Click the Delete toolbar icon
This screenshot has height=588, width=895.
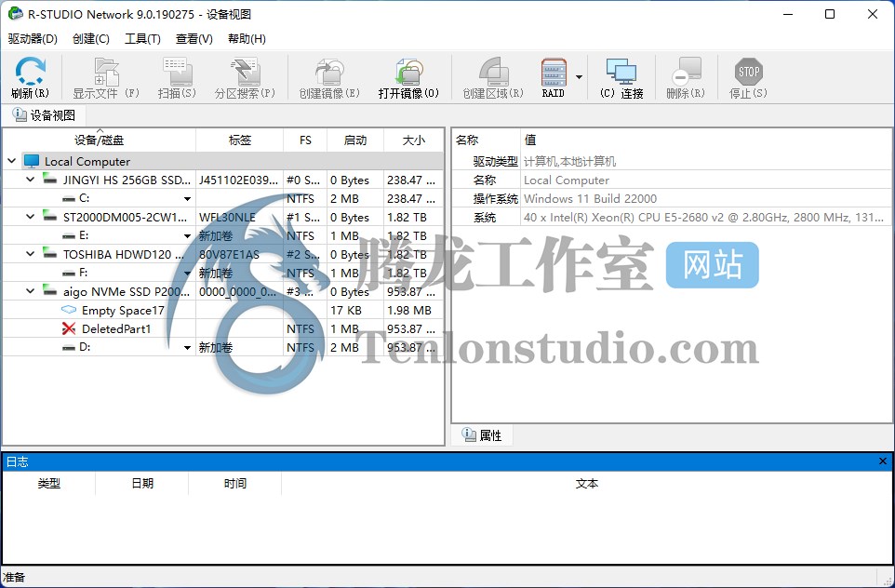(x=686, y=77)
